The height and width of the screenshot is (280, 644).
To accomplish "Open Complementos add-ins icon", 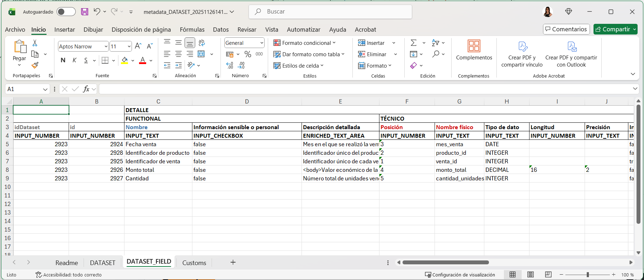I will coord(474,50).
